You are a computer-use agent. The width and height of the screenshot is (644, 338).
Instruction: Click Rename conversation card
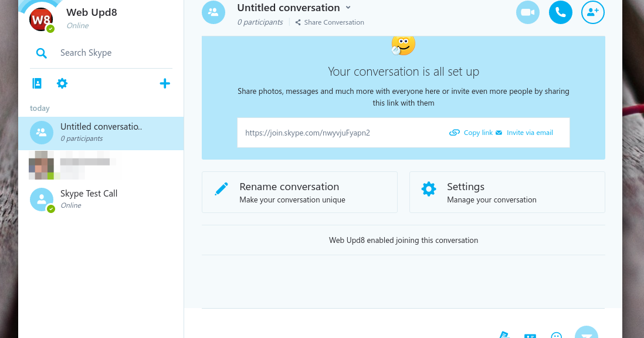tap(299, 192)
